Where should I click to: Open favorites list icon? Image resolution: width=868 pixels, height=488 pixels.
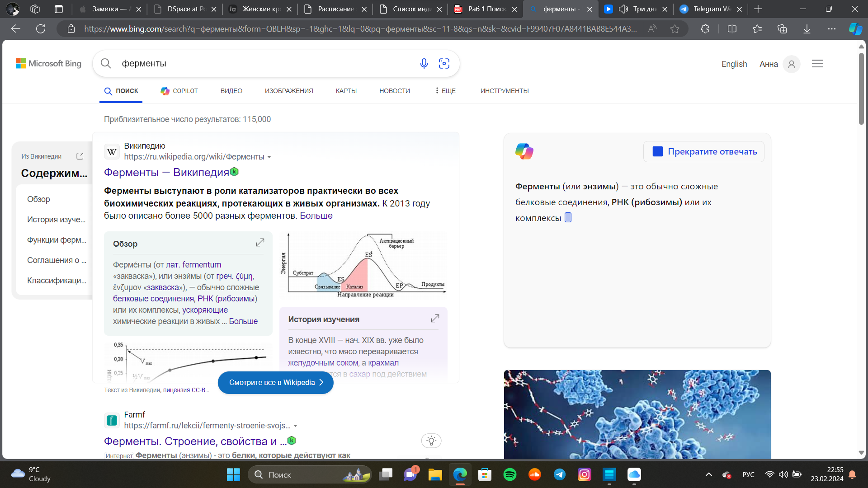click(757, 29)
